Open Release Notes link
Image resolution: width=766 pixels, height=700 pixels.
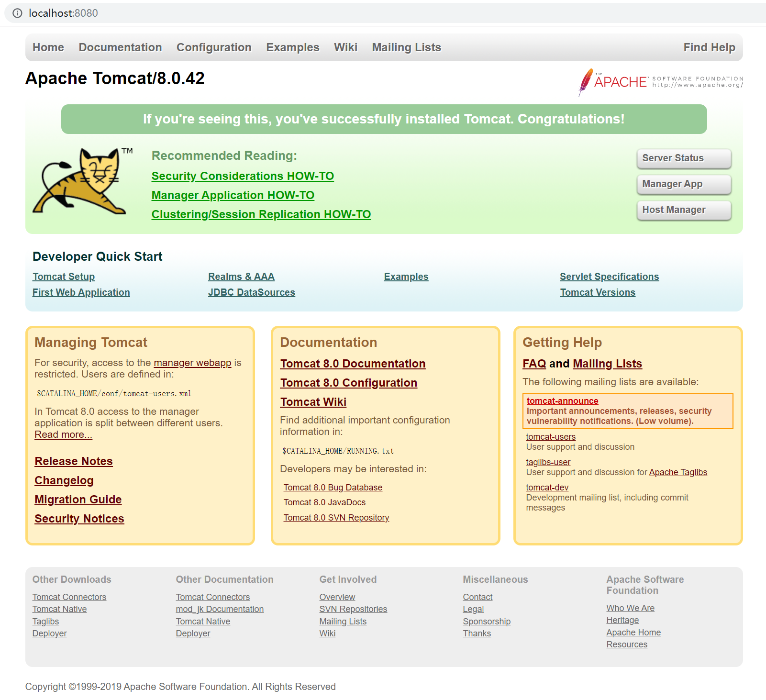coord(74,461)
